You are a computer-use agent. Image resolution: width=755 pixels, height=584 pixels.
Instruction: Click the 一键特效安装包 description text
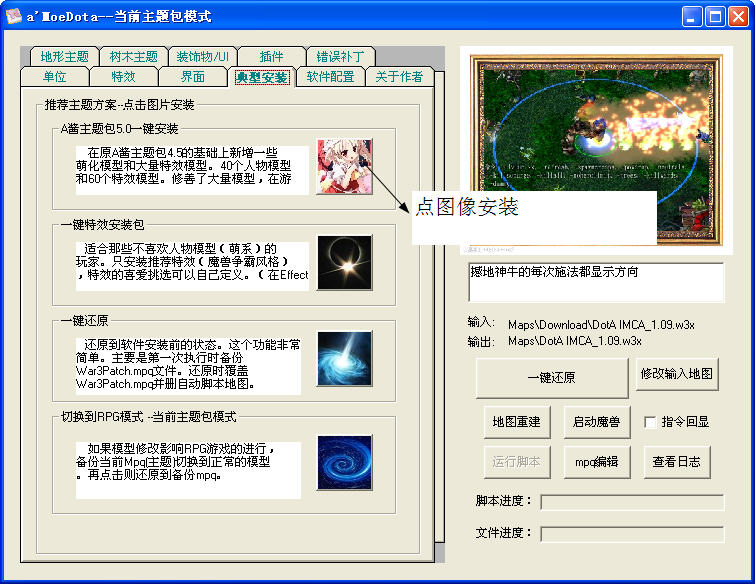(192, 266)
